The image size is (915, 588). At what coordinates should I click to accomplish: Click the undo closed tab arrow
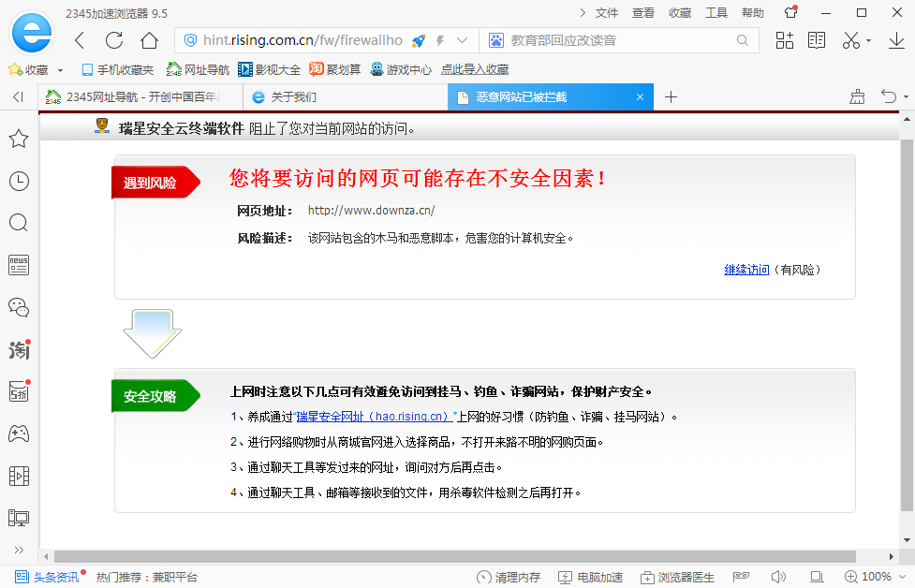[889, 96]
